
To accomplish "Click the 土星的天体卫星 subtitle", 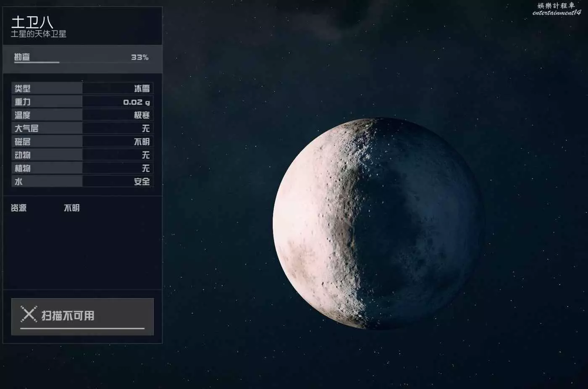I will point(39,34).
